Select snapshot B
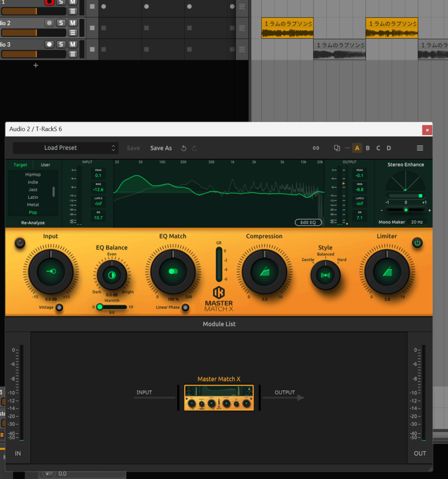The image size is (448, 479). click(368, 148)
